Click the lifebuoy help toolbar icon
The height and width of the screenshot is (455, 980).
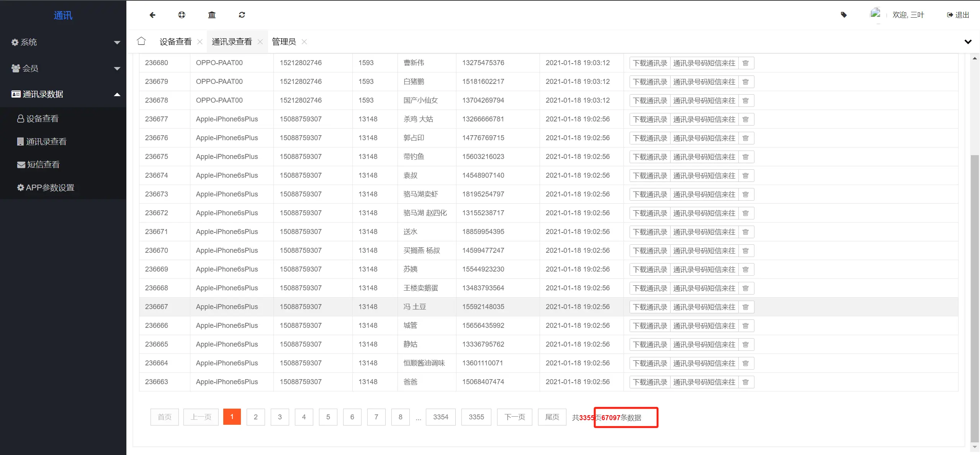[182, 15]
